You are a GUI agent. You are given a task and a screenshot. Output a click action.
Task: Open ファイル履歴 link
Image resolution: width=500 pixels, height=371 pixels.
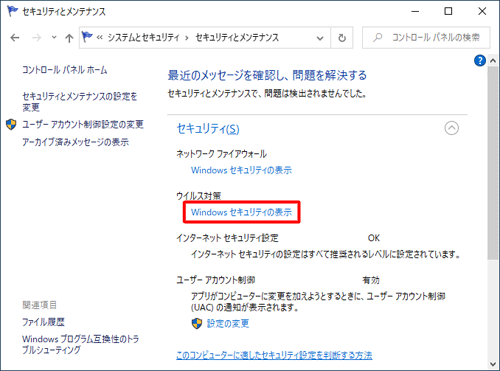pos(43,322)
